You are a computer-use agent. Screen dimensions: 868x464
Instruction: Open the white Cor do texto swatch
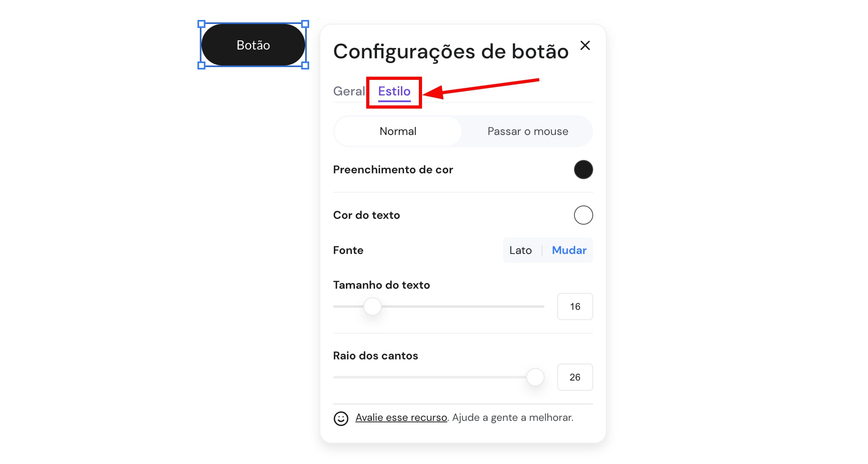click(583, 215)
